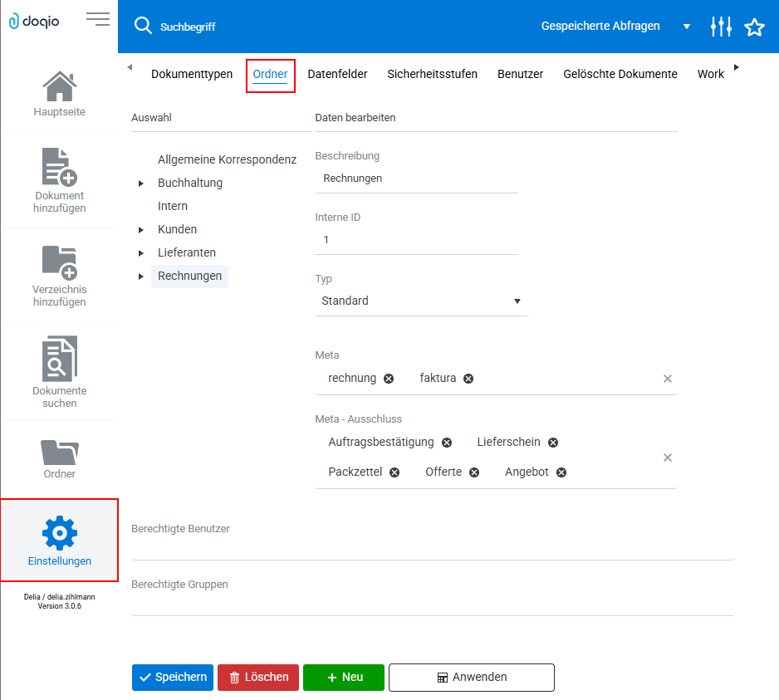Open Dokument hinzufügen in sidebar

coord(59,180)
